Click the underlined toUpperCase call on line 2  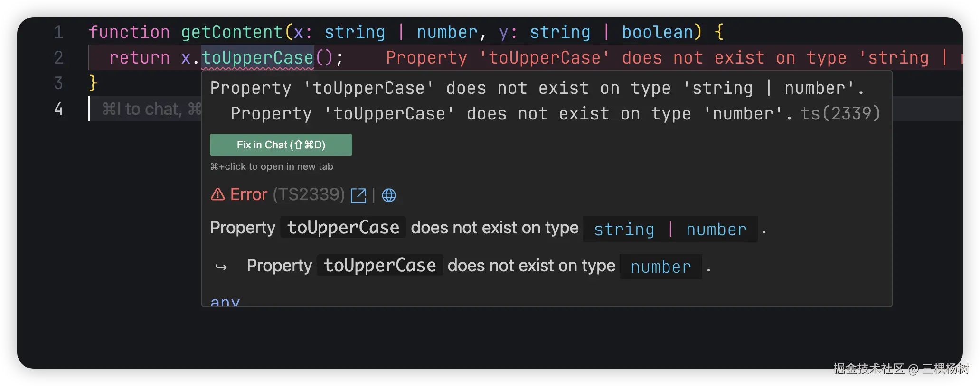pos(257,58)
